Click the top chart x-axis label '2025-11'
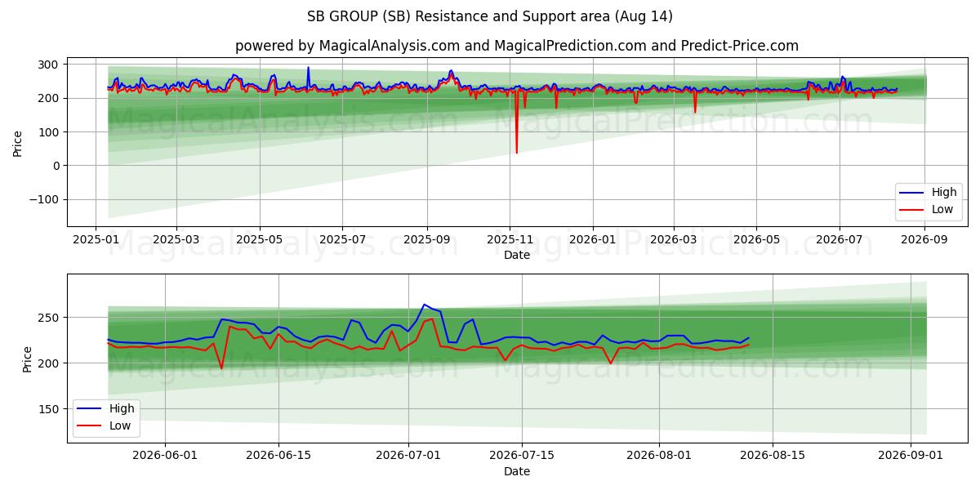This screenshot has height=490, width=980. (x=510, y=240)
